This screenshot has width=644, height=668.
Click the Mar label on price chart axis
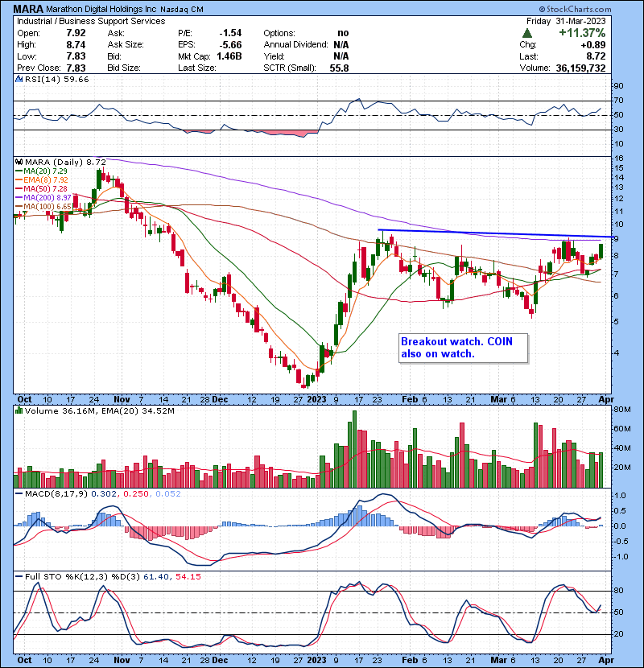point(498,399)
